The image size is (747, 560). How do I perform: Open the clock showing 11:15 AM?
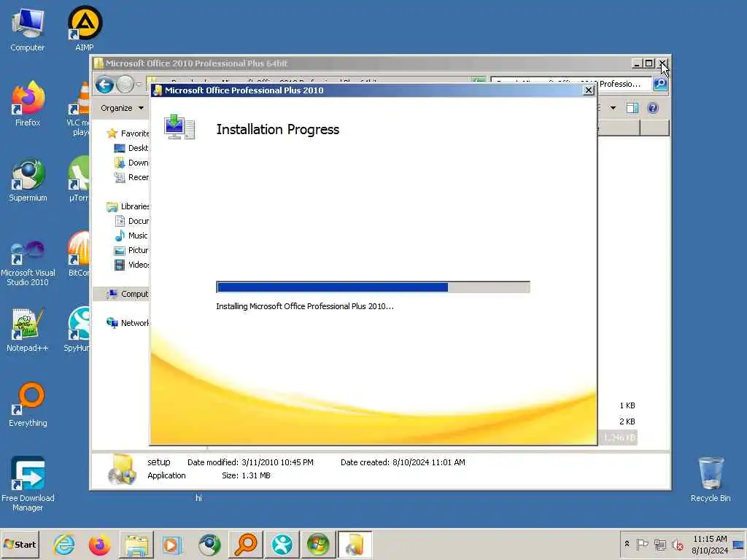710,544
